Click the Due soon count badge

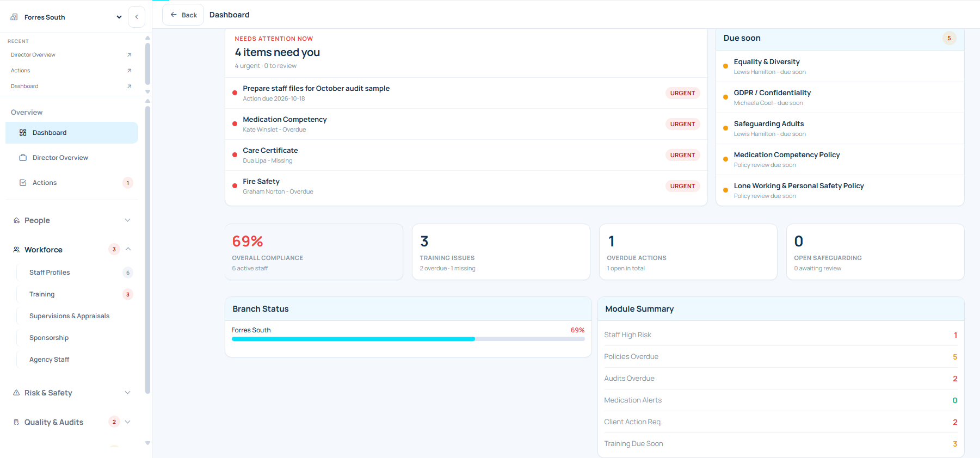click(x=949, y=38)
